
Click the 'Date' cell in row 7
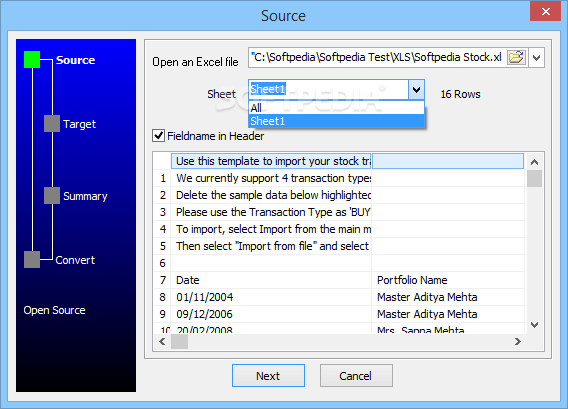point(271,280)
